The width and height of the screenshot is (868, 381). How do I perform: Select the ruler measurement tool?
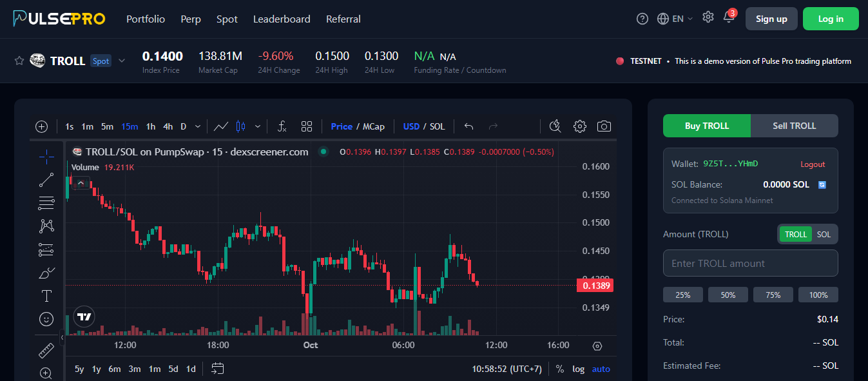tap(46, 350)
